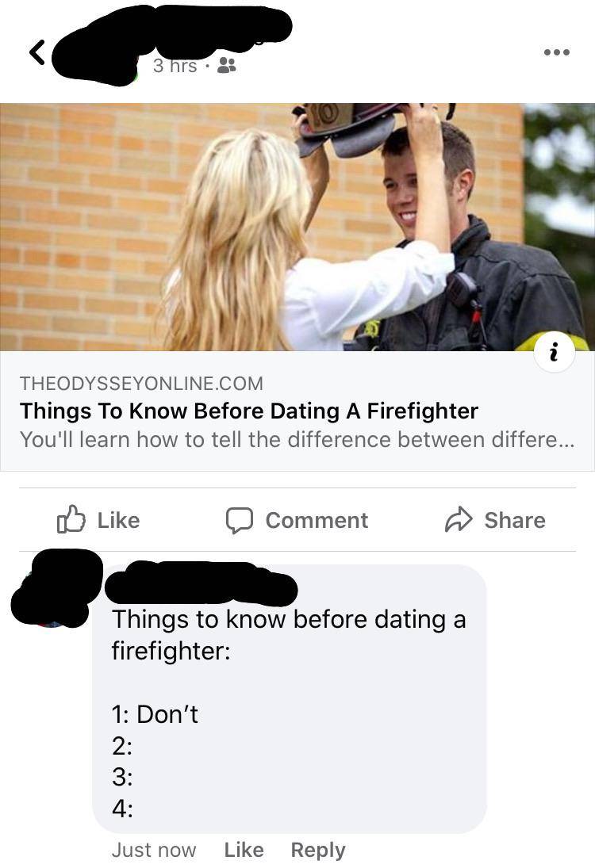This screenshot has width=595, height=868.
Task: Tap the 'Just now' comment timestamp
Action: [x=154, y=850]
